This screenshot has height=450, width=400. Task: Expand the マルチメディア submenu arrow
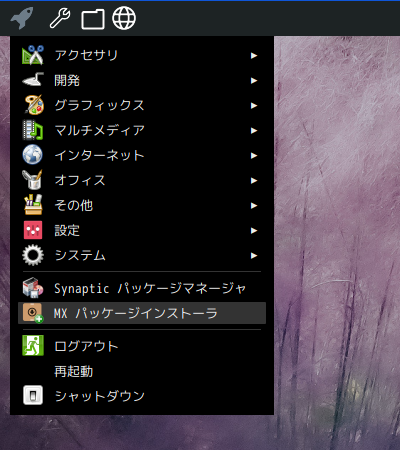pyautogui.click(x=254, y=130)
